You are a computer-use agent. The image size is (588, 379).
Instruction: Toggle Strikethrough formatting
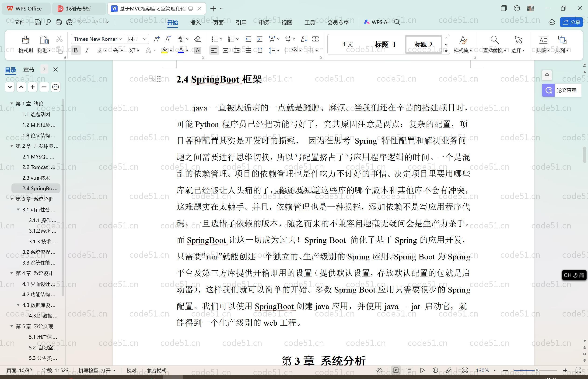click(x=116, y=50)
